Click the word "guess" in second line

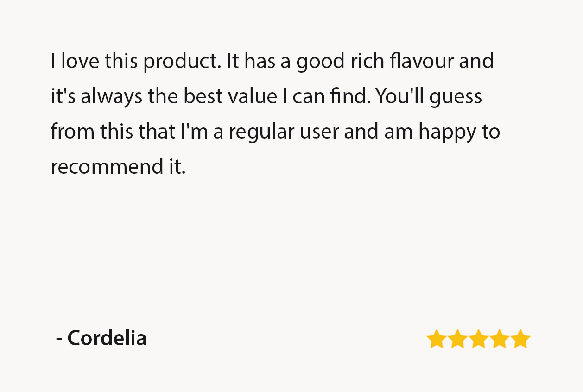[456, 98]
